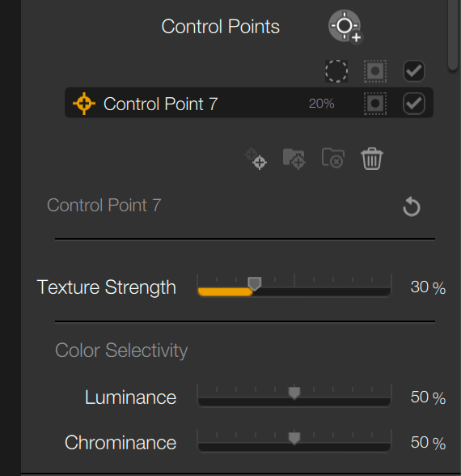
Task: Group the selected control points
Action: pos(294,159)
